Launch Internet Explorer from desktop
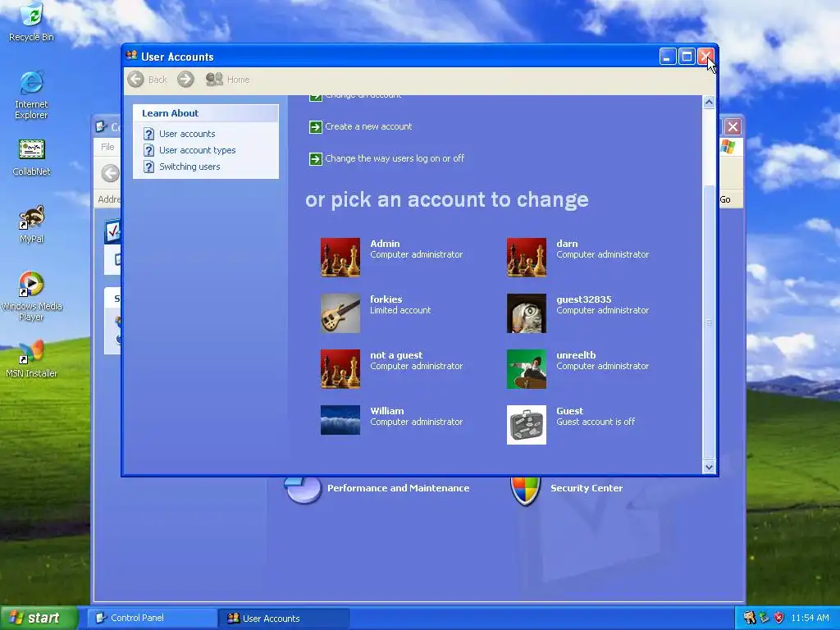The width and height of the screenshot is (840, 630). 31,94
